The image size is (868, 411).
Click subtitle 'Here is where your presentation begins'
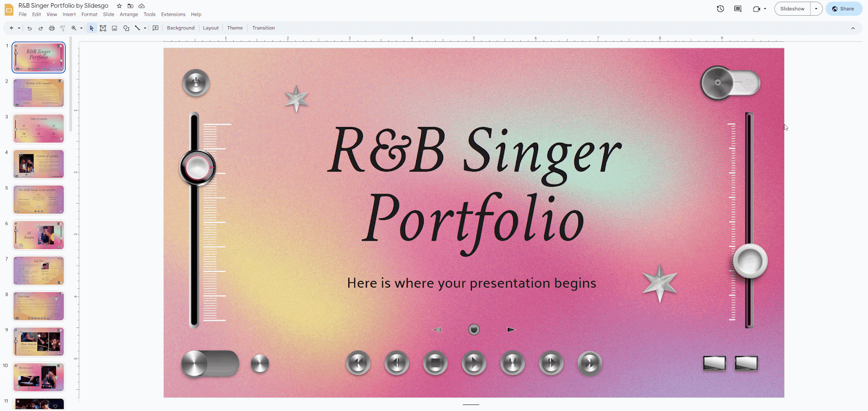pyautogui.click(x=471, y=283)
